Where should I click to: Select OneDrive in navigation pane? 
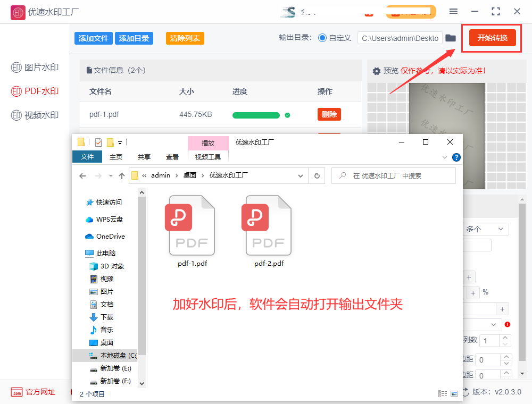click(x=105, y=236)
